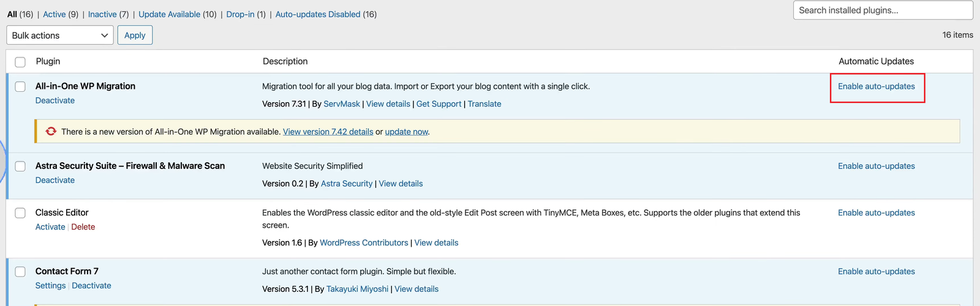This screenshot has width=980, height=306.
Task: Enable auto-updates for Astra Security Suite
Action: (876, 166)
